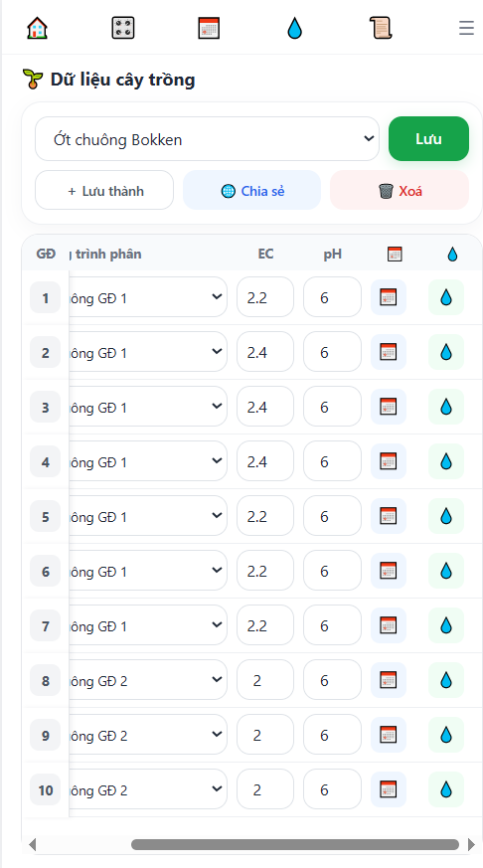The image size is (483, 868).
Task: Click calendar icon for stage 1 row
Action: pyautogui.click(x=389, y=297)
